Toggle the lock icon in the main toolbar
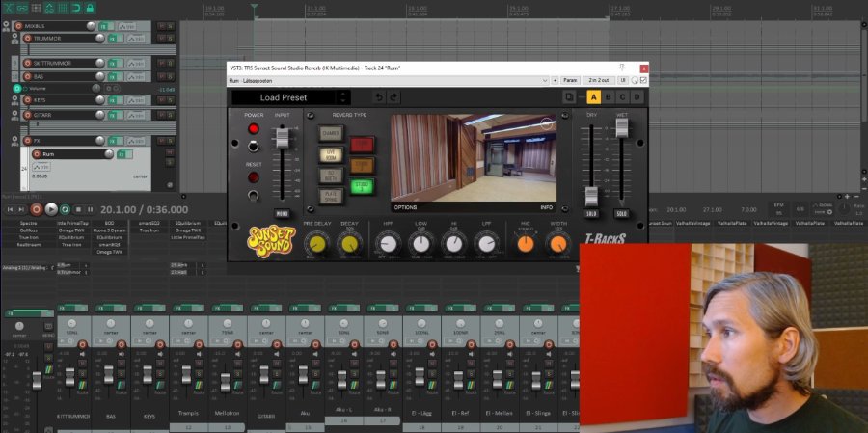The image size is (868, 433). 90,8
